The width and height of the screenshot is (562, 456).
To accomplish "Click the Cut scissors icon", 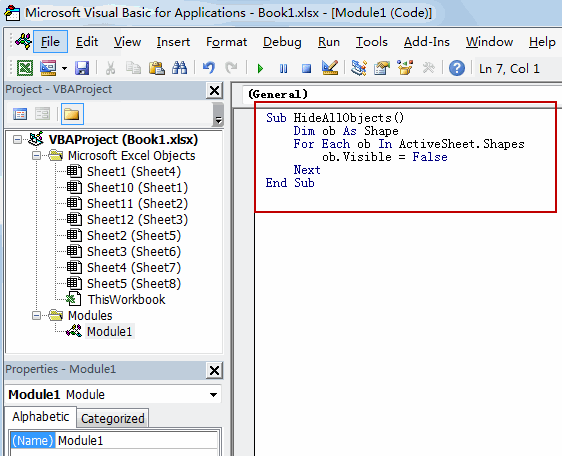I will tap(110, 68).
